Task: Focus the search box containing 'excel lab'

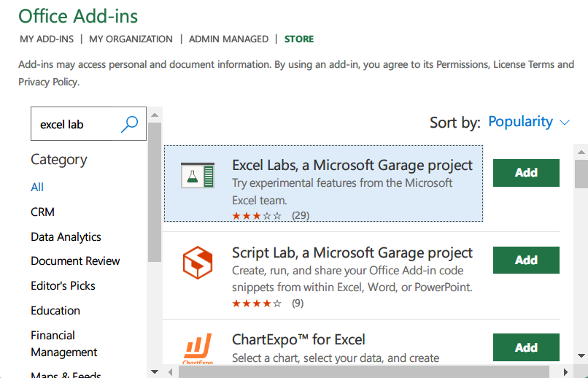Action: [88, 124]
